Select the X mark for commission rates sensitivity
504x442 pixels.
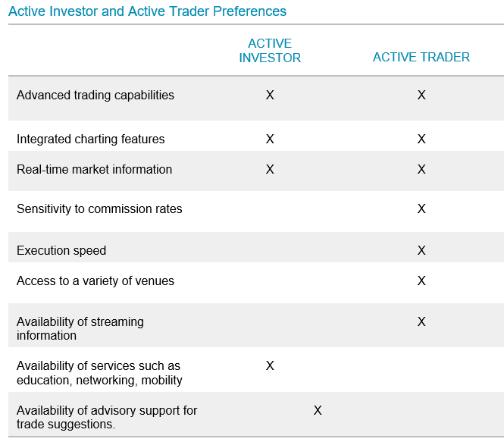point(421,209)
